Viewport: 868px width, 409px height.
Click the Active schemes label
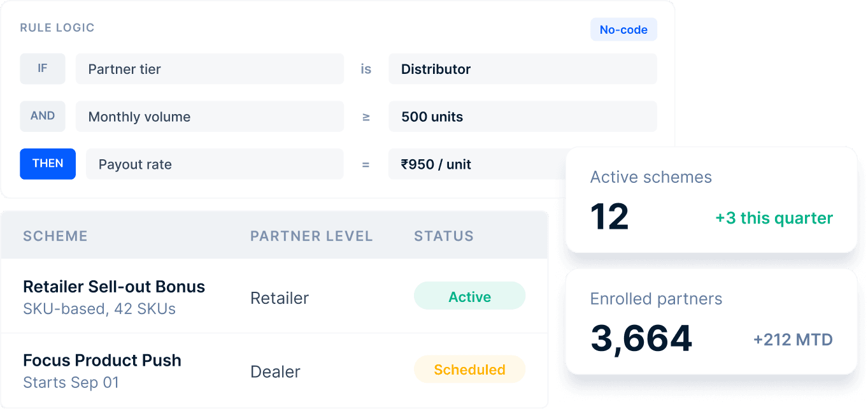click(651, 177)
